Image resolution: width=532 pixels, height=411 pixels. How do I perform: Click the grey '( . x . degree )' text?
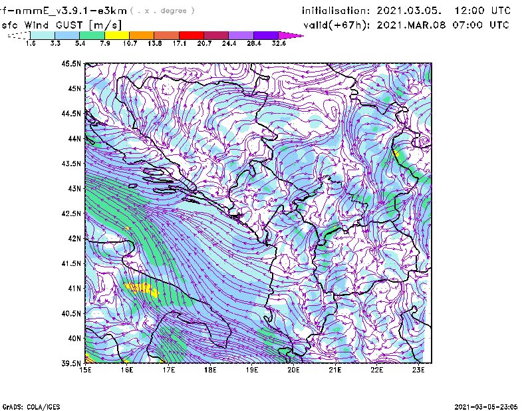click(x=162, y=11)
